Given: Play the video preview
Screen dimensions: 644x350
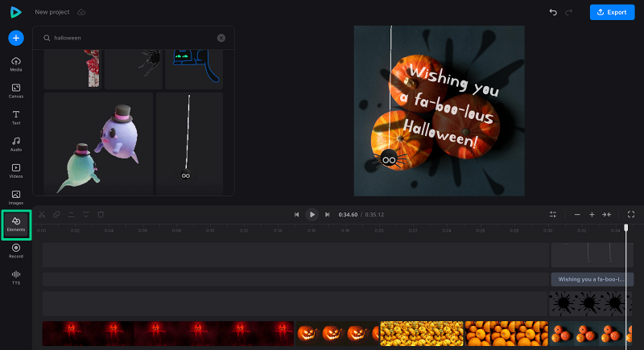Looking at the screenshot, I should click(312, 215).
